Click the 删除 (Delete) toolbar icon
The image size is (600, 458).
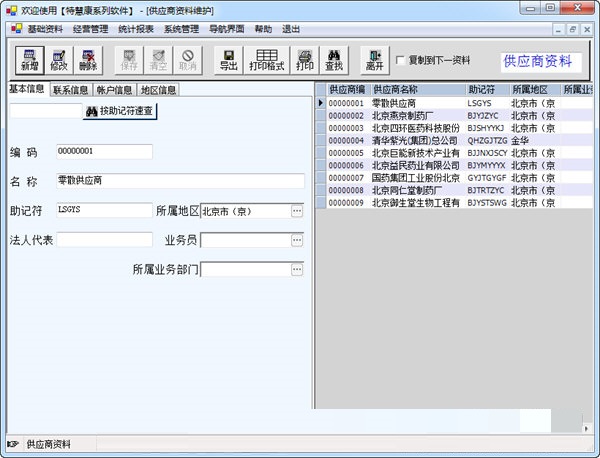(x=88, y=60)
